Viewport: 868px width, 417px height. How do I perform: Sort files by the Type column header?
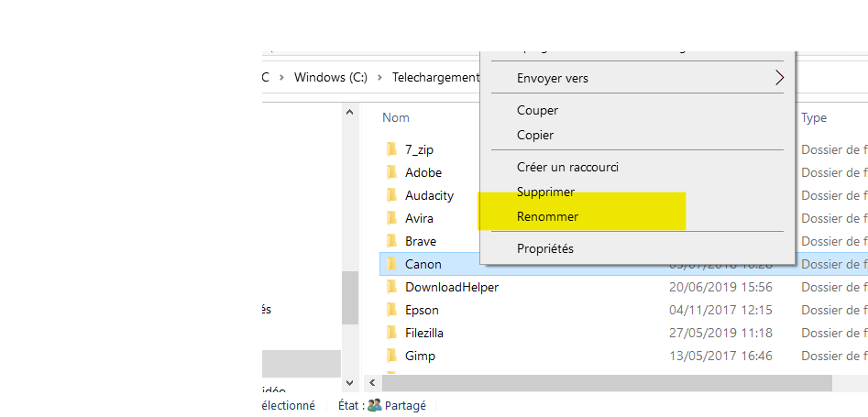tap(814, 117)
